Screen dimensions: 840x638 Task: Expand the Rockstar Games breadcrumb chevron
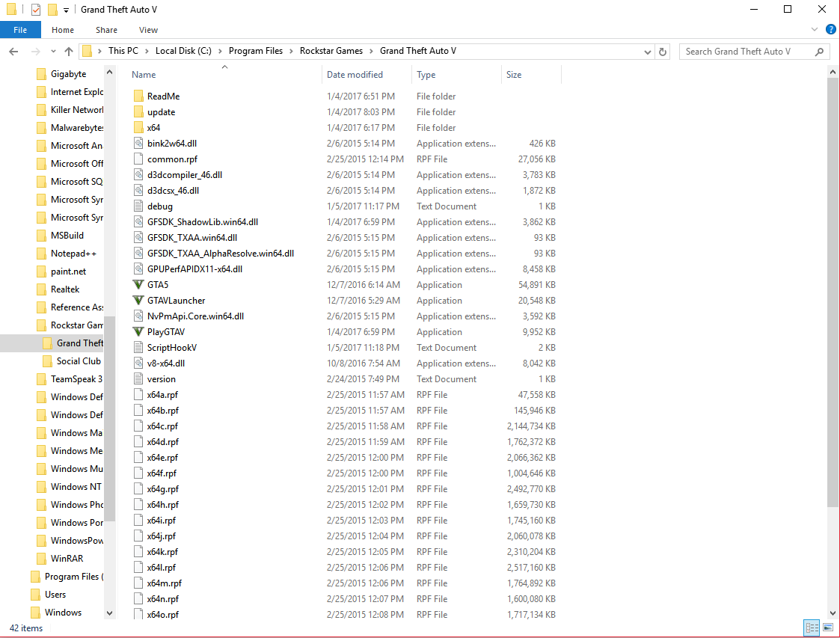pyautogui.click(x=371, y=52)
